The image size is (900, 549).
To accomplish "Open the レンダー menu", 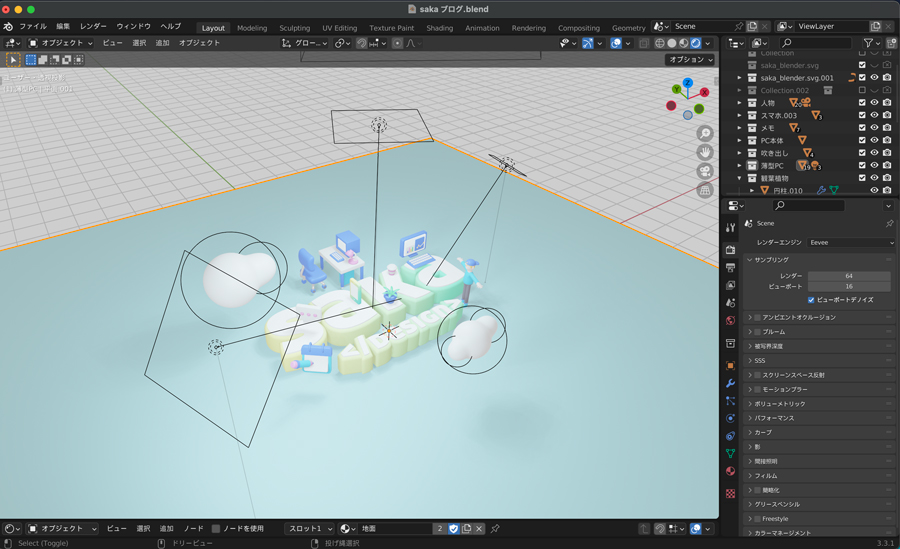I will (x=93, y=26).
